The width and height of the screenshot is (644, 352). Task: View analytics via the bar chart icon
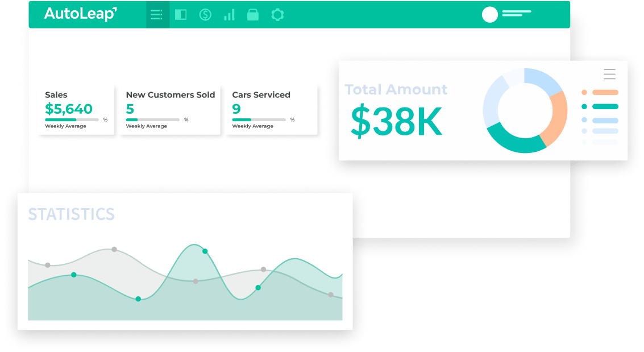228,15
